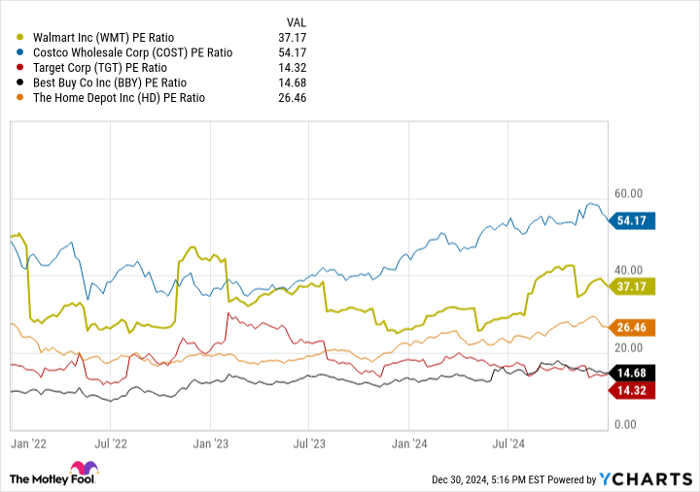Click the Target red legend dot
The height and width of the screenshot is (492, 700).
click(20, 67)
